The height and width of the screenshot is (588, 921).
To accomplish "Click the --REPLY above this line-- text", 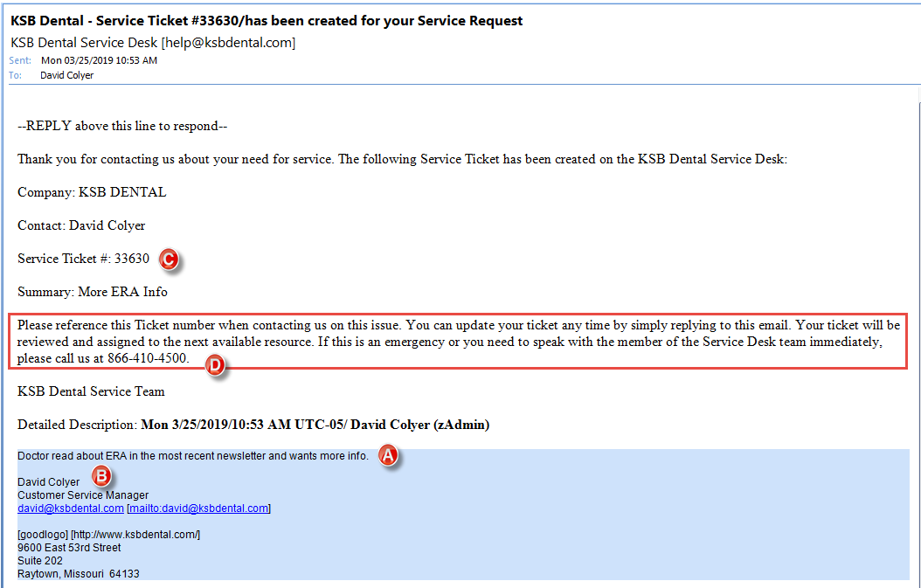I will point(122,126).
